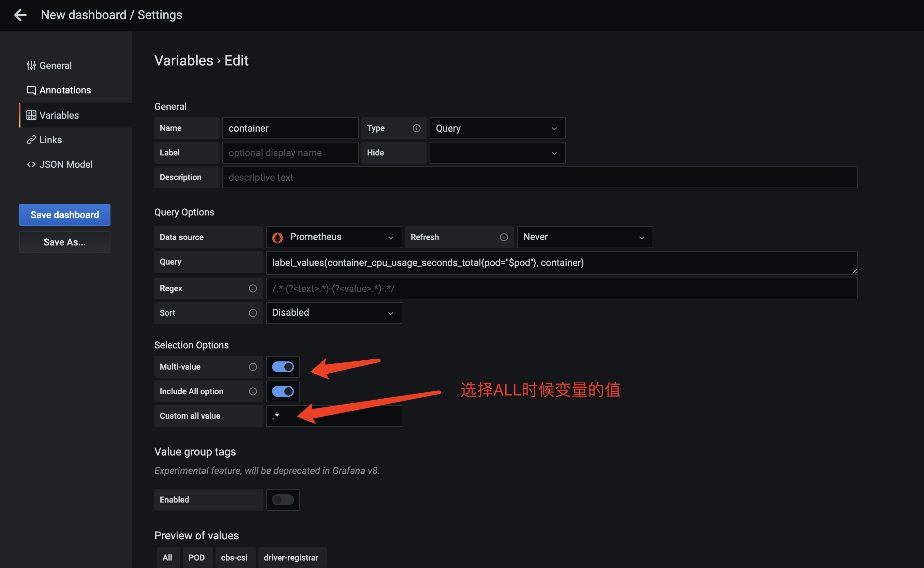Click the Save dashboard button

[64, 214]
